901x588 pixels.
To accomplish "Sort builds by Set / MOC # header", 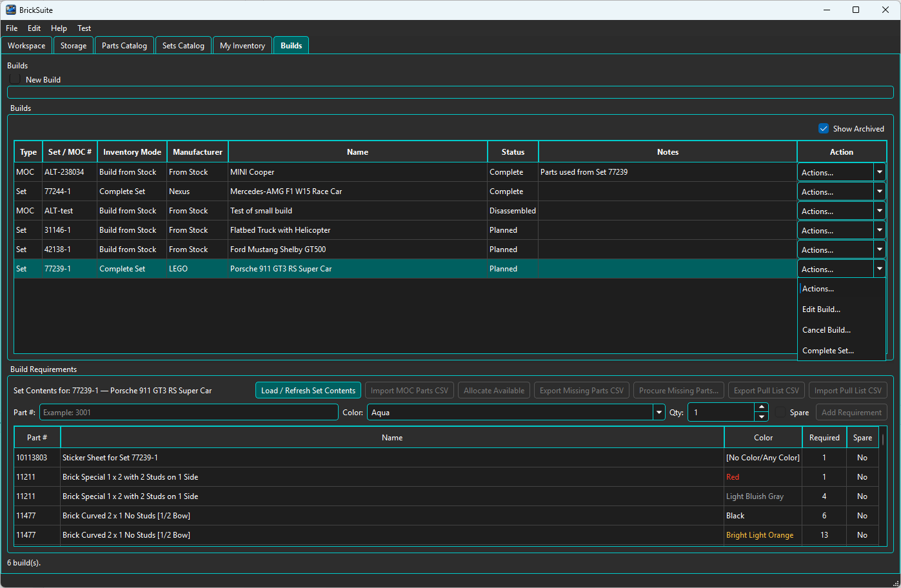I will coord(70,152).
